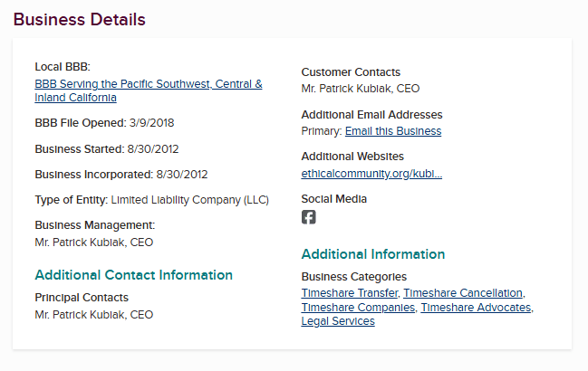This screenshot has width=588, height=371.
Task: Click Mr. Patrick Kubiak under Customer Contacts
Action: 361,89
